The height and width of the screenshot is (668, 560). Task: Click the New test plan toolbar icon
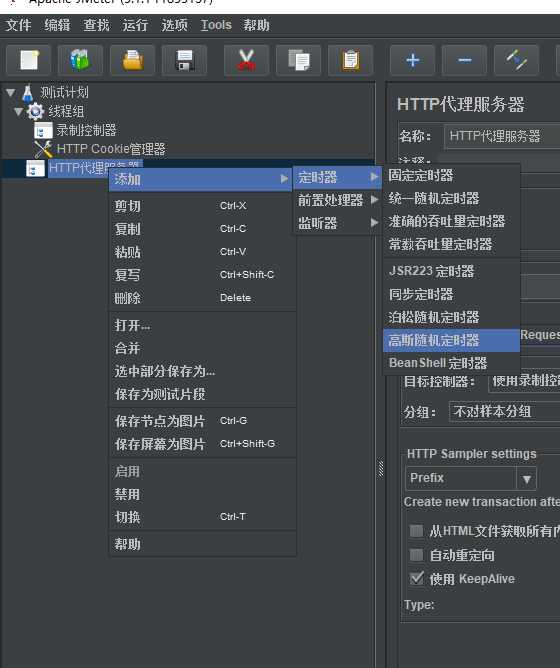coord(29,60)
